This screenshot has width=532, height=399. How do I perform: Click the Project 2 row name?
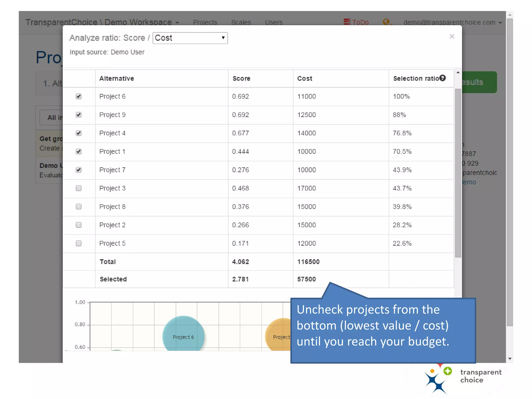click(x=112, y=225)
